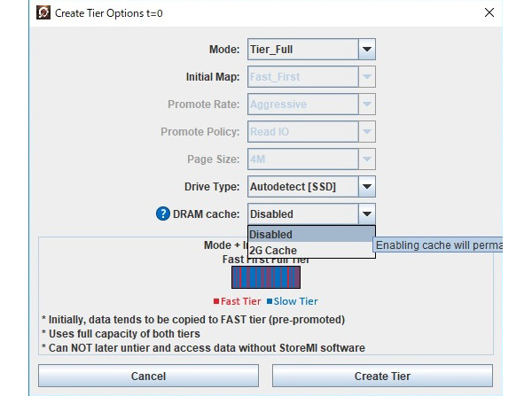This screenshot has width=532, height=396.
Task: Click the Page Size dropdown arrow
Action: [x=367, y=159]
